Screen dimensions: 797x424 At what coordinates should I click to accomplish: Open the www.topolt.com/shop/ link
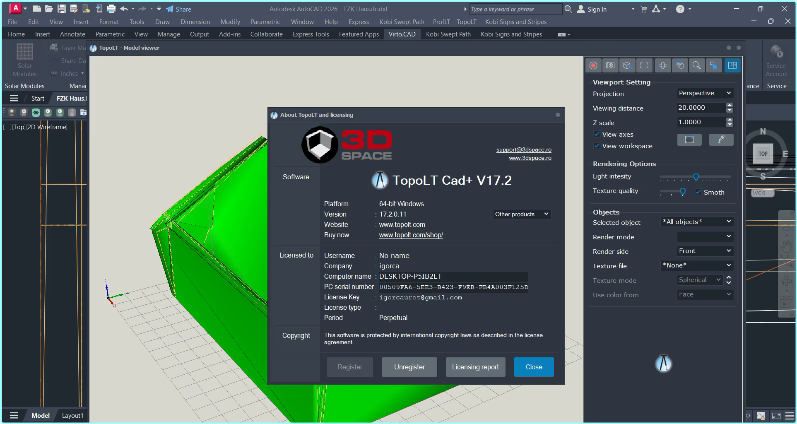coord(411,235)
